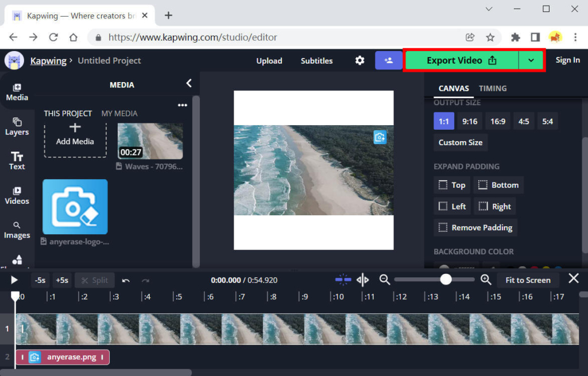Enable Right expand padding
The image size is (588, 376).
tap(494, 206)
